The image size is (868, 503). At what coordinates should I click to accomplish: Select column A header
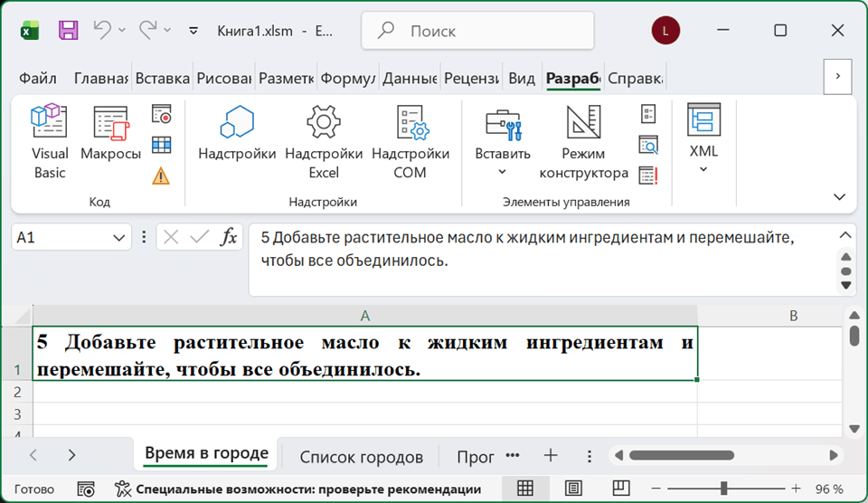point(364,316)
